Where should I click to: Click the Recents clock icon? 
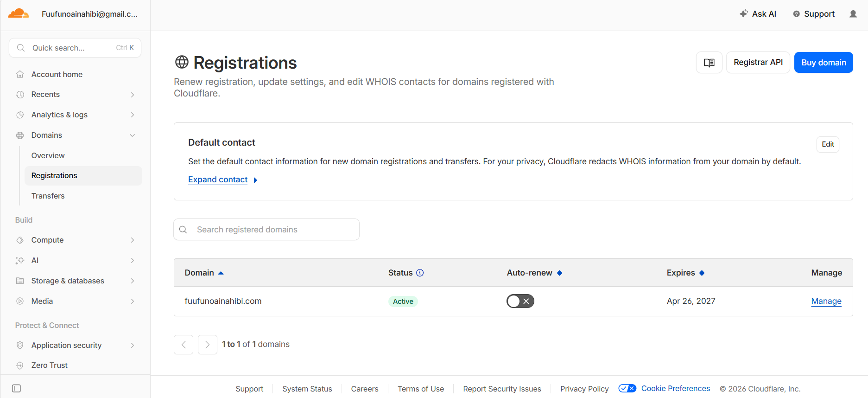[20, 95]
